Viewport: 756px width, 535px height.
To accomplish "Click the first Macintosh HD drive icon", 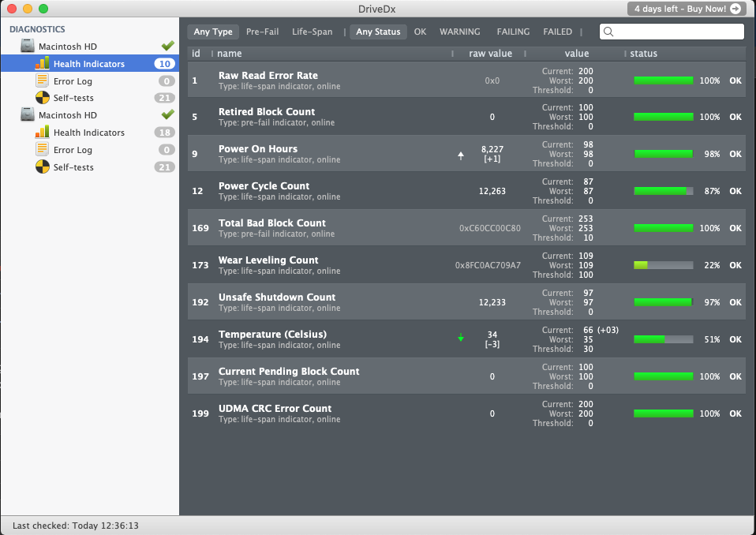I will [x=28, y=47].
